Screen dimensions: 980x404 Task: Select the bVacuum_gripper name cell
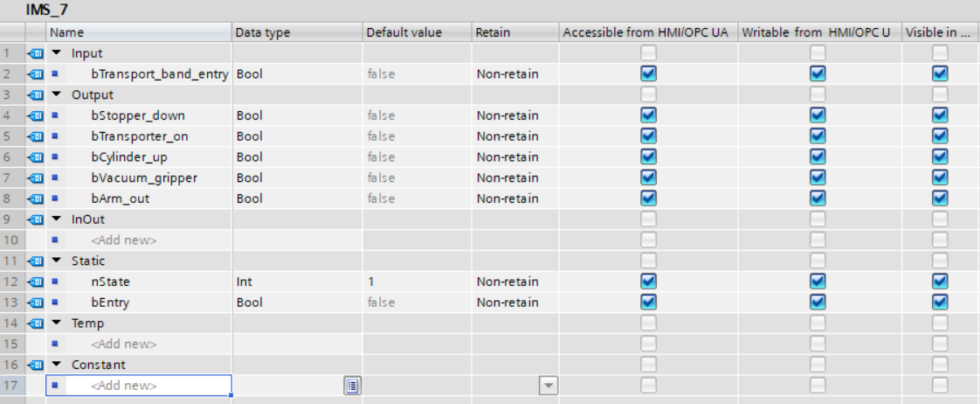pyautogui.click(x=144, y=178)
